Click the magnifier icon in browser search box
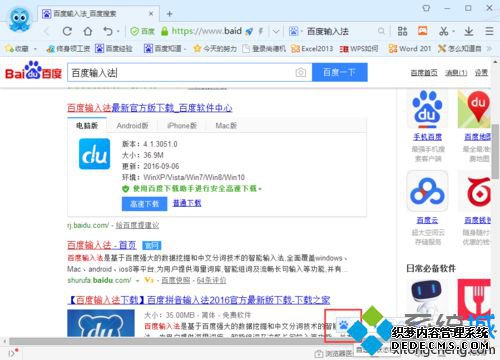Image resolution: width=500 pixels, height=360 pixels. [381, 31]
